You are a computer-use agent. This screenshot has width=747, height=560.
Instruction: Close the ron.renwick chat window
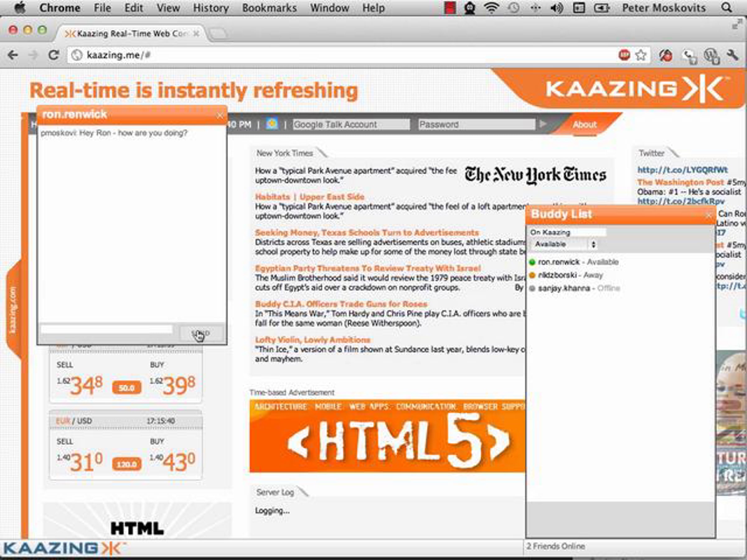coord(220,115)
